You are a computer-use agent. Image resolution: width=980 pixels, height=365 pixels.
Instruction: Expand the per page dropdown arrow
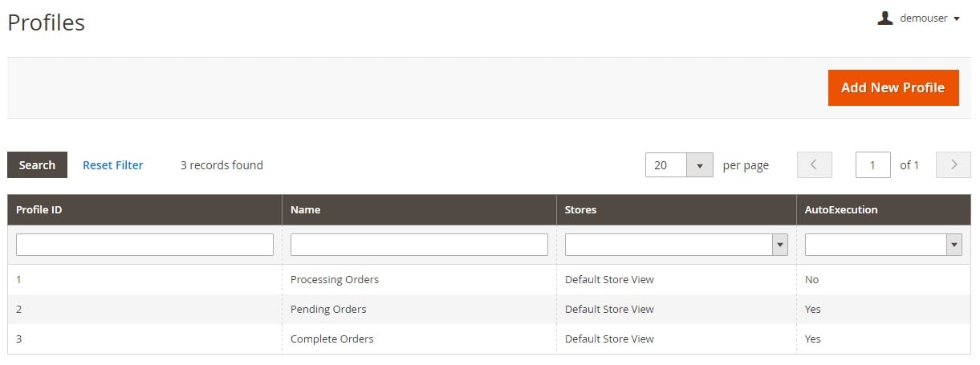700,165
